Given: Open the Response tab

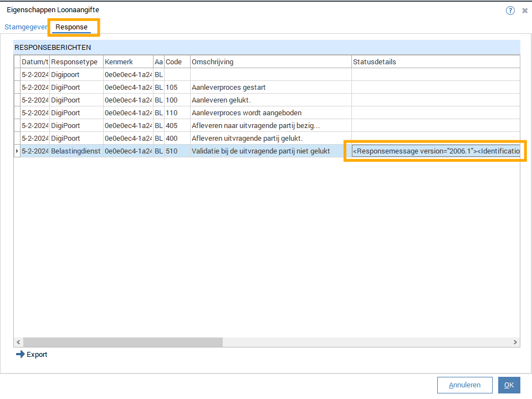Looking at the screenshot, I should [71, 27].
